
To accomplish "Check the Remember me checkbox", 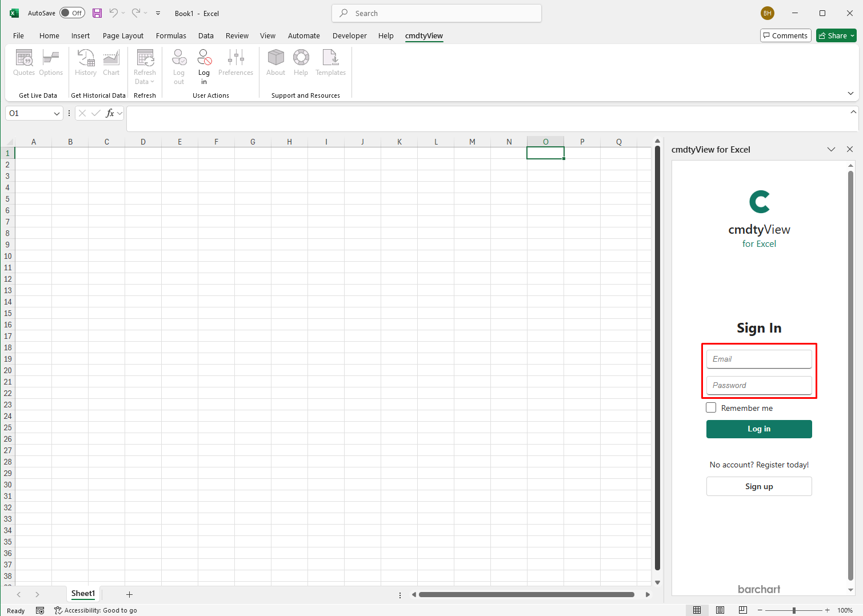I will pyautogui.click(x=711, y=407).
